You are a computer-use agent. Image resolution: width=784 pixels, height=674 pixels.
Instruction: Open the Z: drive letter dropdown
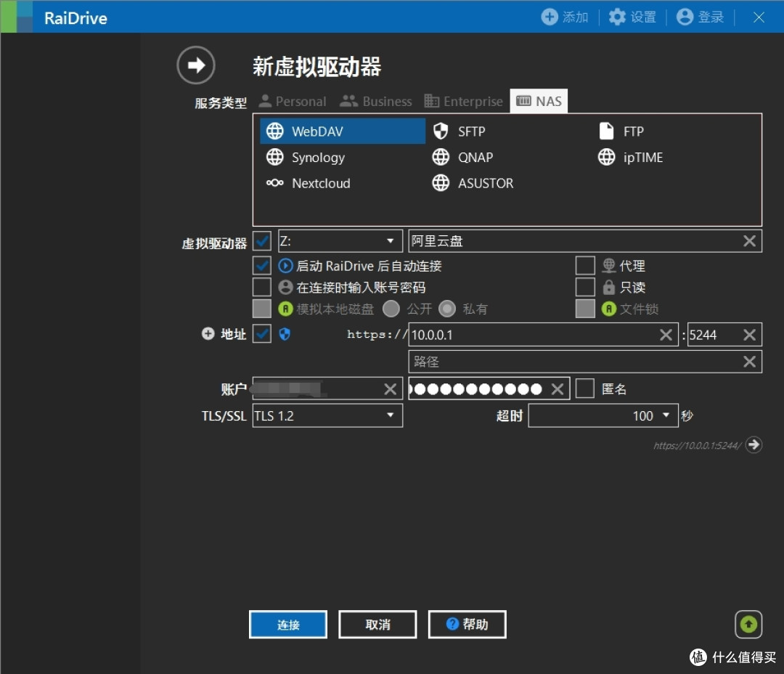coord(340,241)
